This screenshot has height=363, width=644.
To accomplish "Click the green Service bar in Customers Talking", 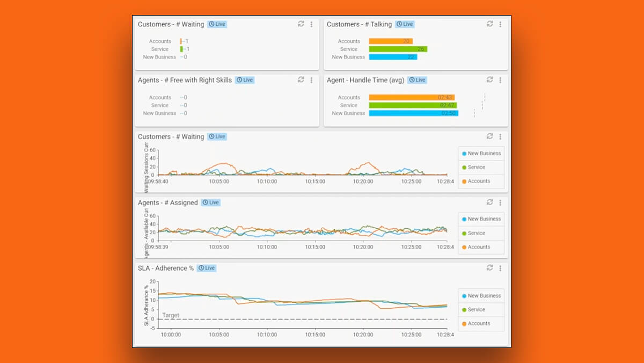I will point(398,49).
